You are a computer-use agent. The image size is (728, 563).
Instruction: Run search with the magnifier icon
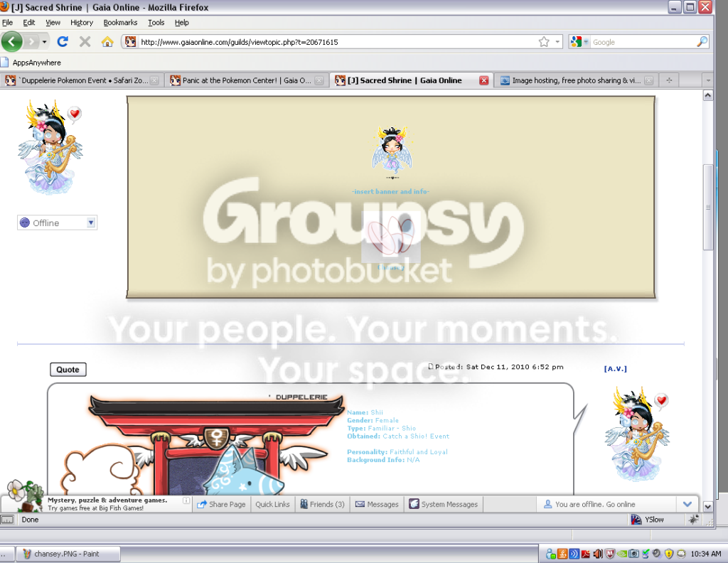[702, 42]
